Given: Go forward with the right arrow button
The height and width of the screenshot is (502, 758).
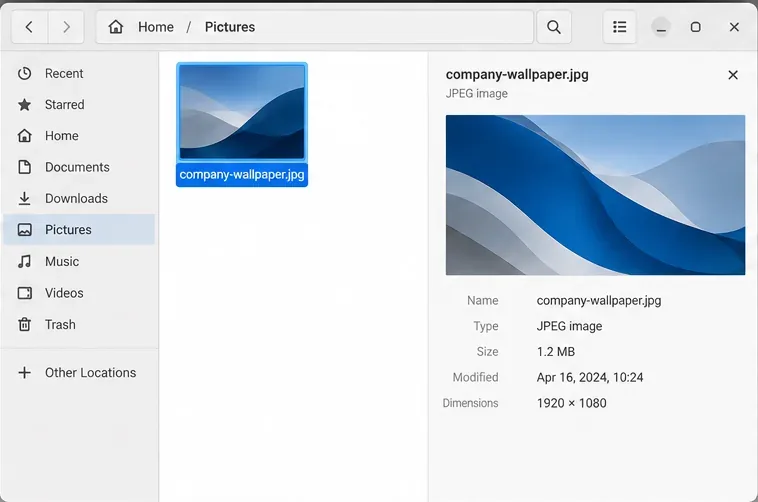Looking at the screenshot, I should coord(66,27).
